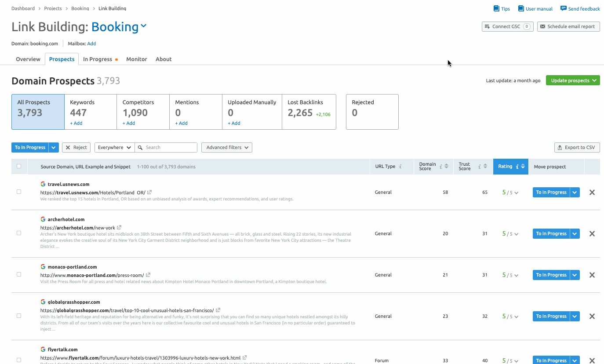
Task: Open external link for archerhotel.com URL
Action: (x=119, y=227)
